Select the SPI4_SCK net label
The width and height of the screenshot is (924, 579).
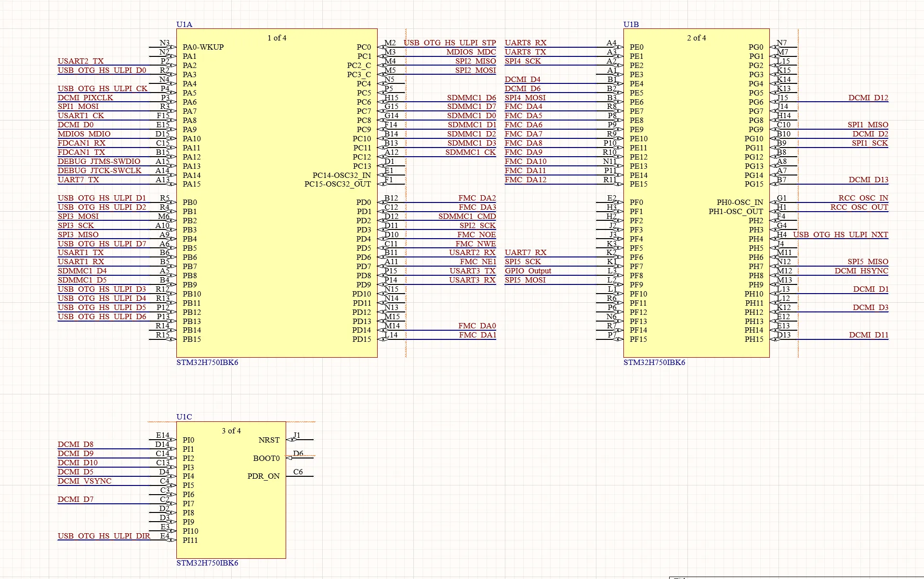pos(523,61)
